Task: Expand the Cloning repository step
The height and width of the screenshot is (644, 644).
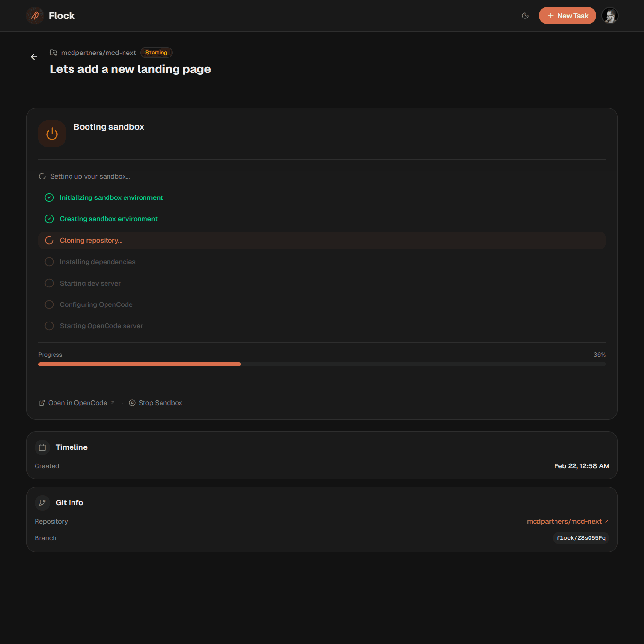Action: tap(91, 240)
